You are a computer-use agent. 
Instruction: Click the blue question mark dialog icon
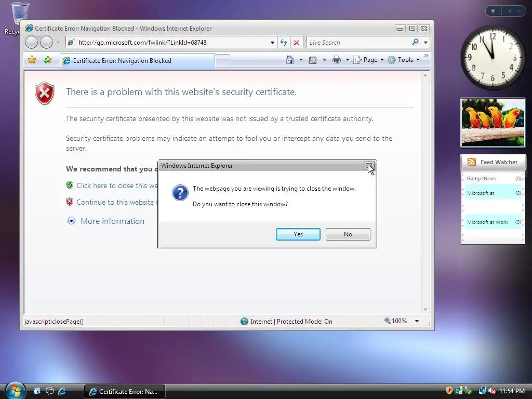(180, 193)
